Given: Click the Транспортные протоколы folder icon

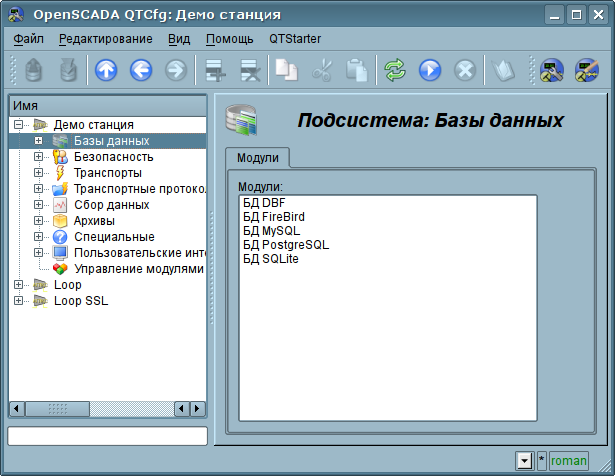Looking at the screenshot, I should [60, 189].
